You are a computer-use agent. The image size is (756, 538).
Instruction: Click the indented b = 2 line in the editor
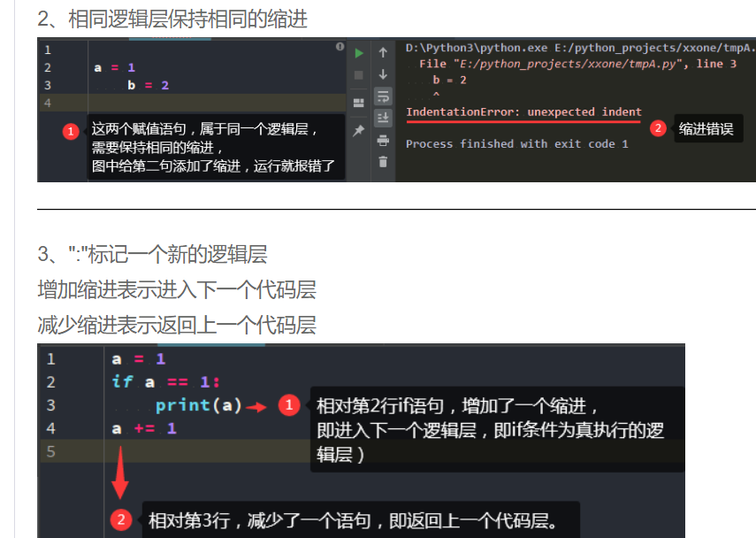(148, 86)
